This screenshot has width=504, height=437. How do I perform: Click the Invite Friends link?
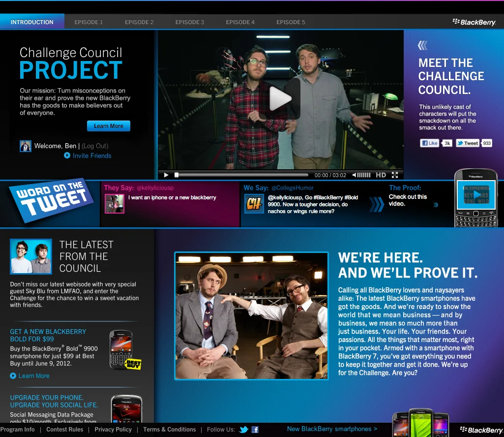[x=92, y=156]
